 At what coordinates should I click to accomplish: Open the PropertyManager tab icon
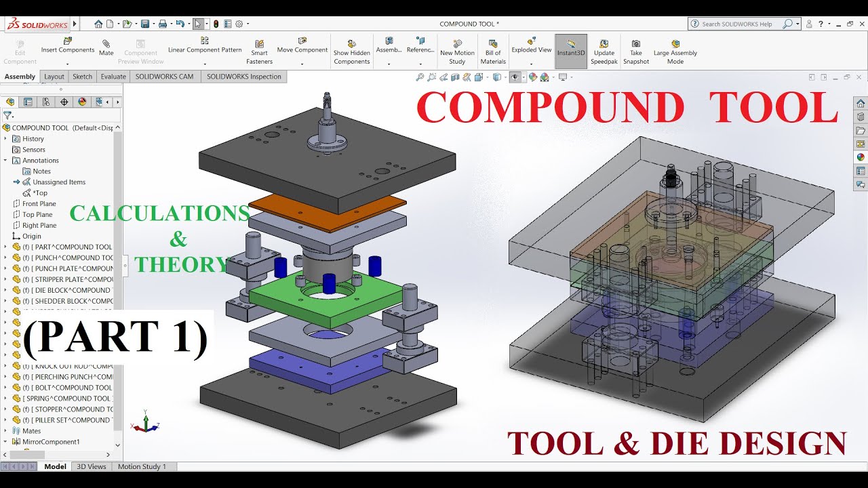[28, 102]
